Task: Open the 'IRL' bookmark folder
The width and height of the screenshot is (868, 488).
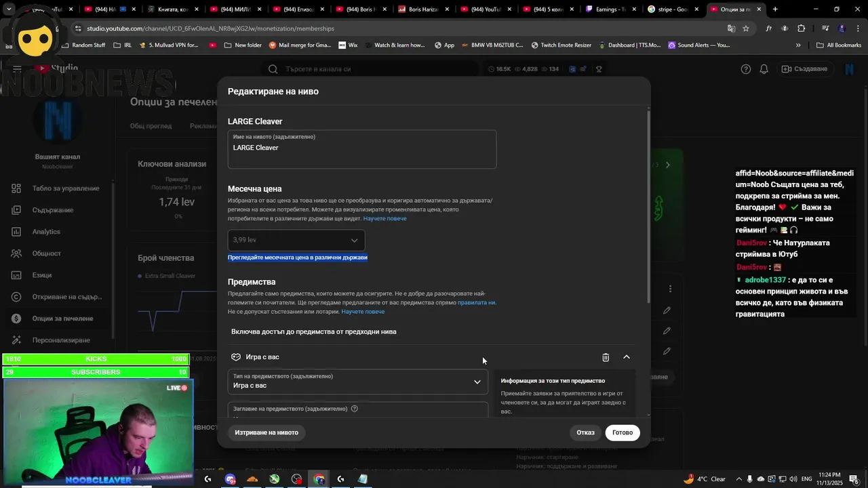Action: coord(123,45)
